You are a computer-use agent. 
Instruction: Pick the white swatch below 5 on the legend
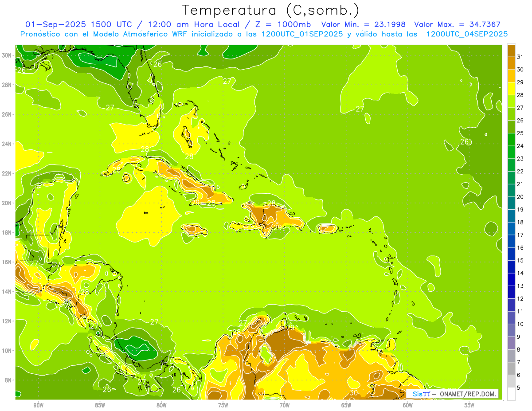(511, 394)
